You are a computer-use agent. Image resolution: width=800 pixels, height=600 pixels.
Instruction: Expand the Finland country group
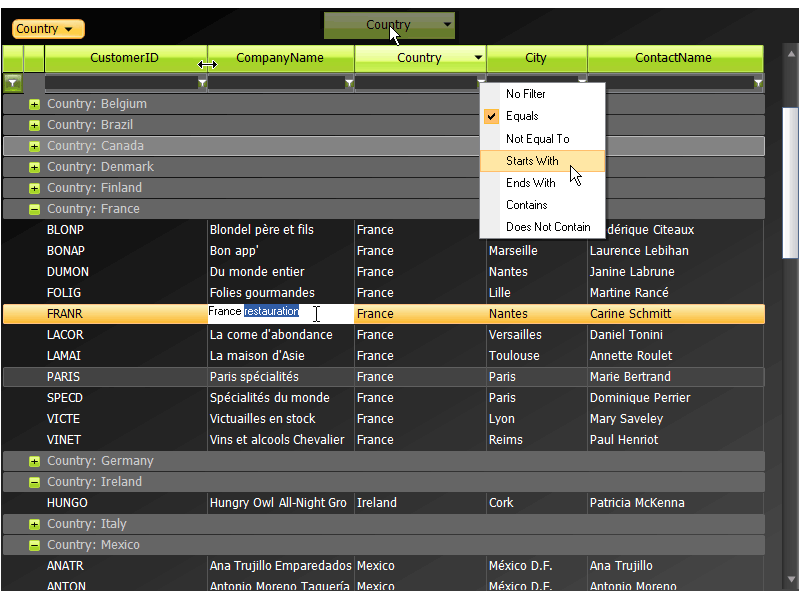[x=34, y=188]
